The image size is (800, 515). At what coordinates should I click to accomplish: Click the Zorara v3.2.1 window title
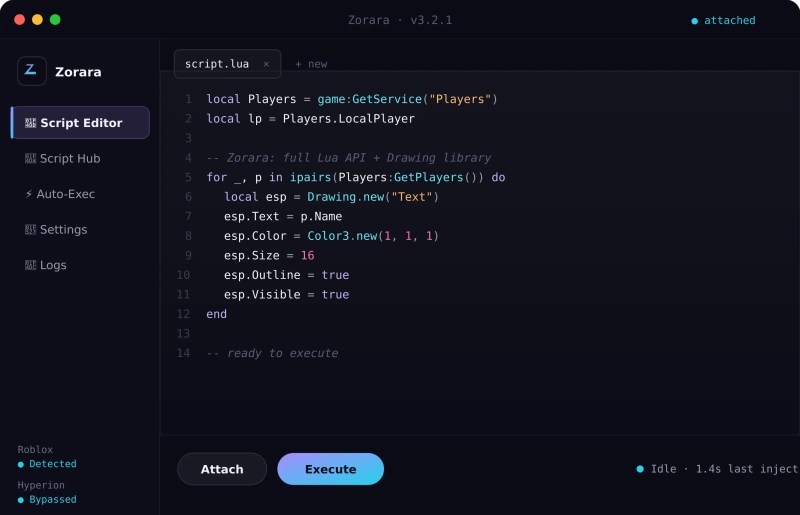point(400,20)
